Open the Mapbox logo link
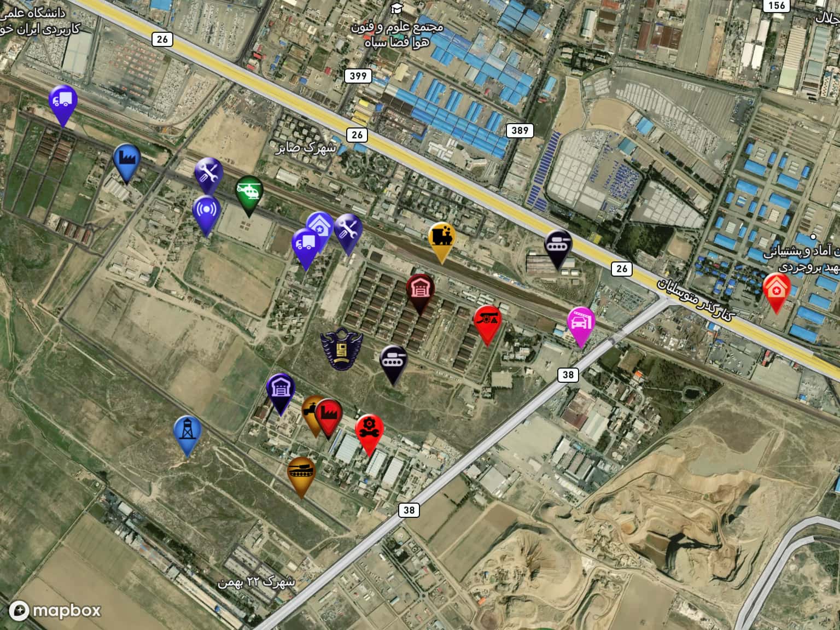The image size is (840, 630). tap(56, 610)
